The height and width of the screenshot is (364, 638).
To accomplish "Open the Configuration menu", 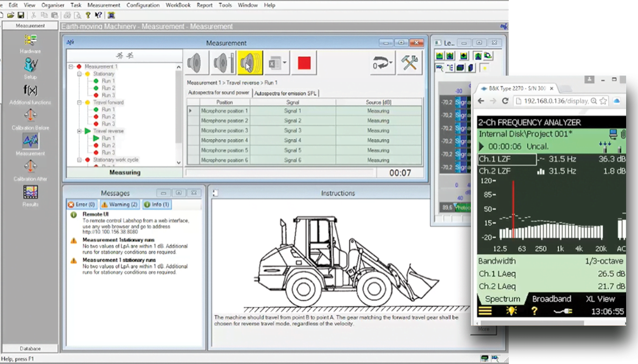I will click(x=143, y=5).
